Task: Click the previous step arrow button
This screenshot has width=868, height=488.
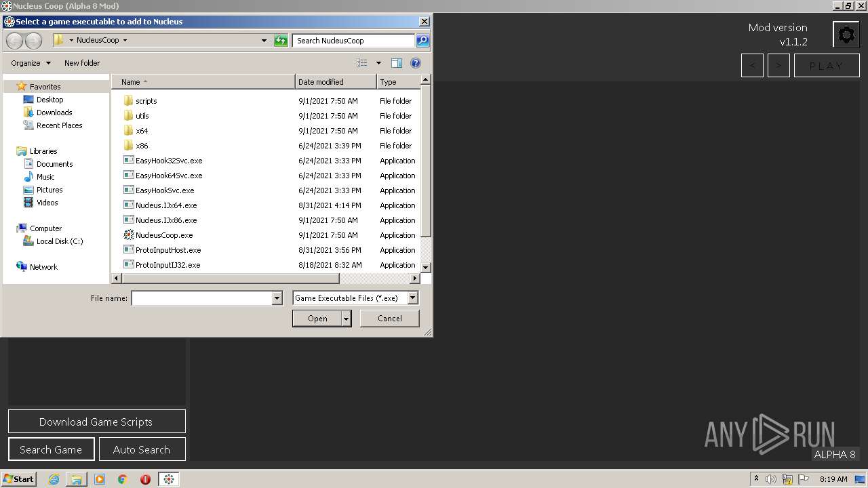Action: click(752, 66)
